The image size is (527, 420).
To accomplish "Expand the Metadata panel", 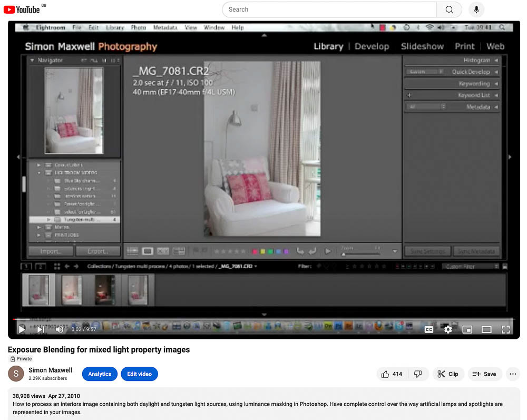I will (x=496, y=107).
